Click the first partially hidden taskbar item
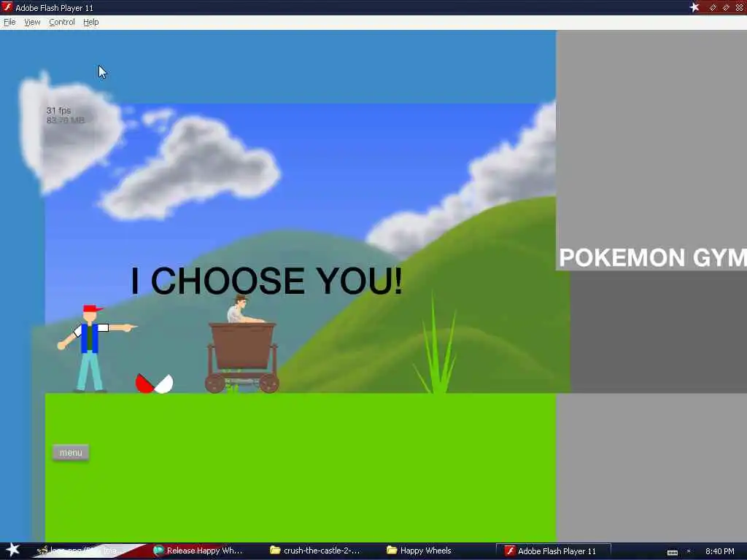 [x=81, y=551]
